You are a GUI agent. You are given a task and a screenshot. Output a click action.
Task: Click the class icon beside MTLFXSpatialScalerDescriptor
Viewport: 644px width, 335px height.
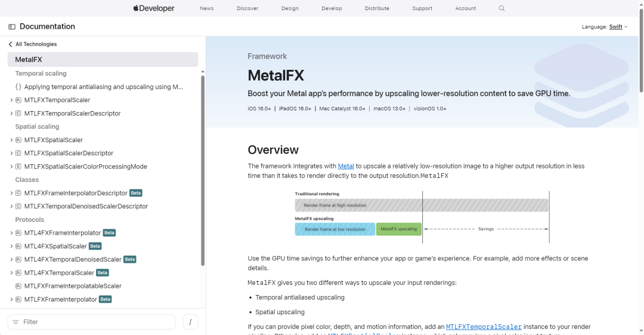pyautogui.click(x=18, y=153)
